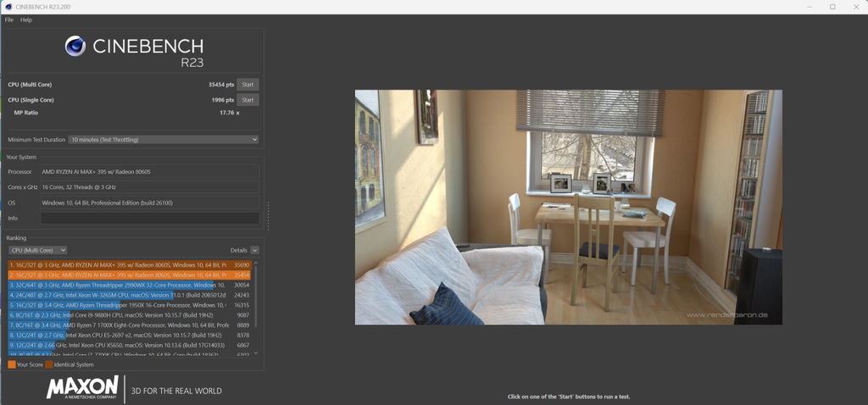Select the Xeon X5650 ranking row

[x=130, y=345]
